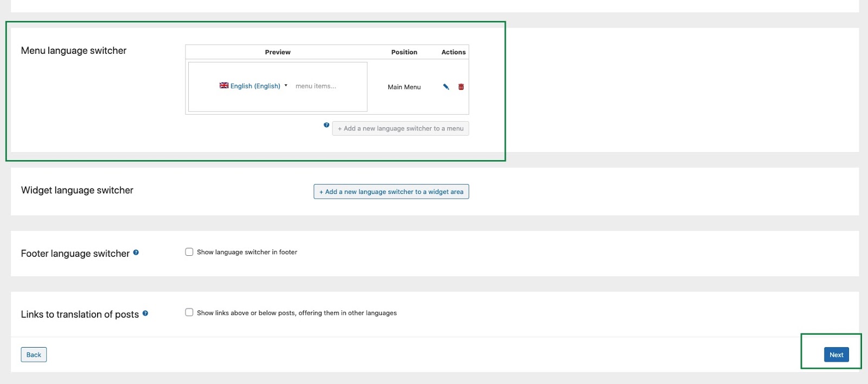Select the Main Menu position cell

pos(404,87)
